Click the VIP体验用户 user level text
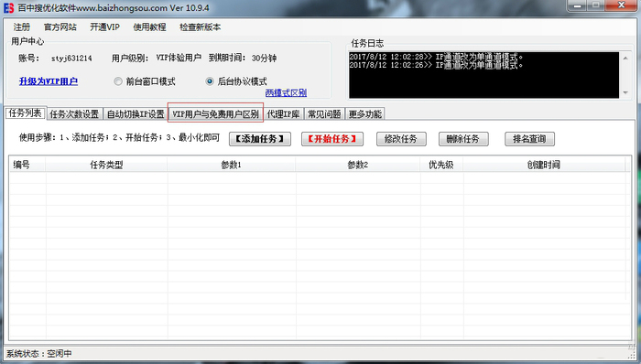 tap(179, 58)
